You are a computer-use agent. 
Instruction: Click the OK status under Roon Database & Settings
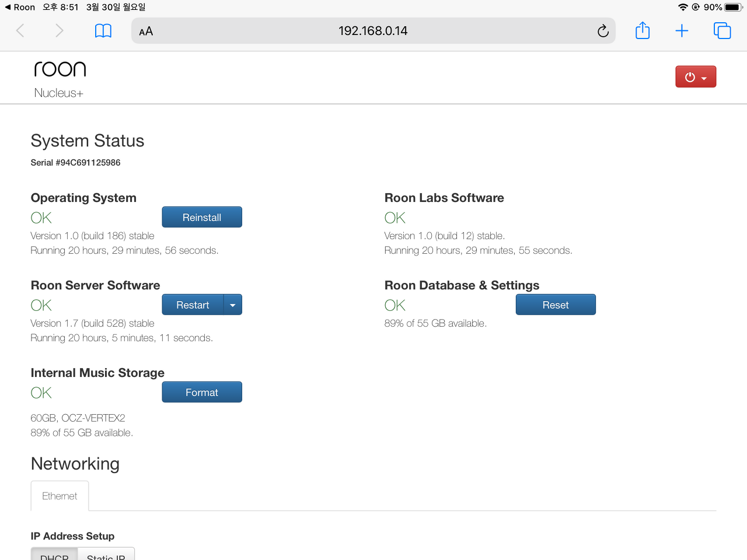pos(395,305)
